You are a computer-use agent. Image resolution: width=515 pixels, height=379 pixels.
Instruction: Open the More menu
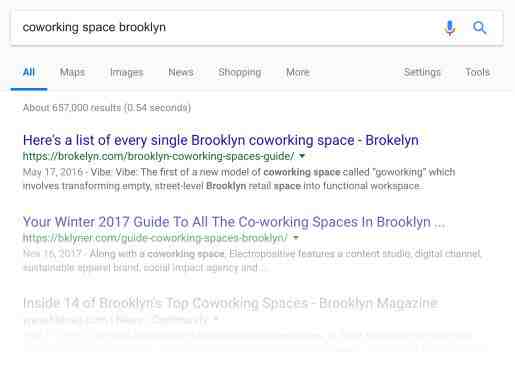(298, 72)
